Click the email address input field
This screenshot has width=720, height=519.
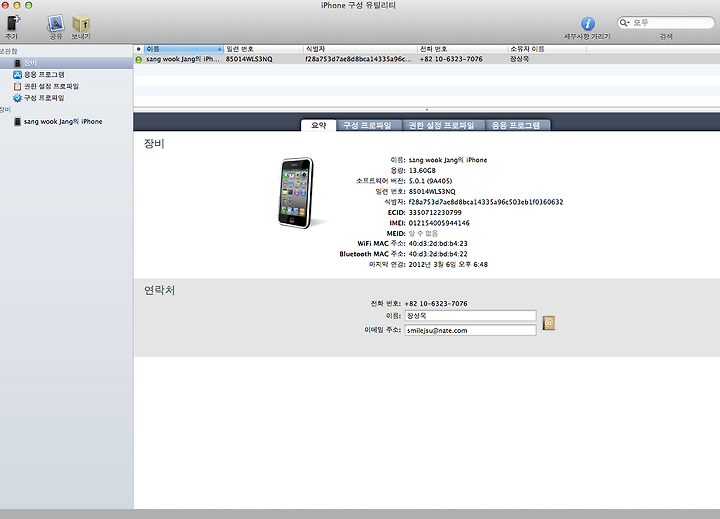[470, 330]
